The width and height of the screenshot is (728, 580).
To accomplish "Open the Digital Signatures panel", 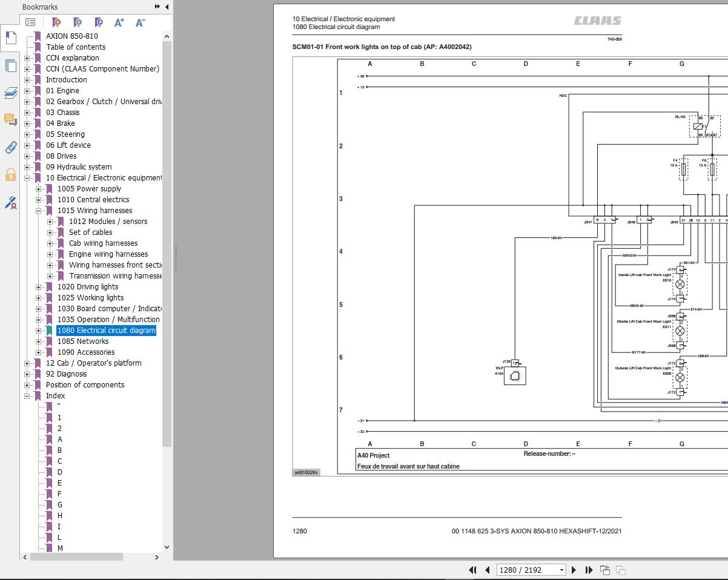I will [x=10, y=203].
